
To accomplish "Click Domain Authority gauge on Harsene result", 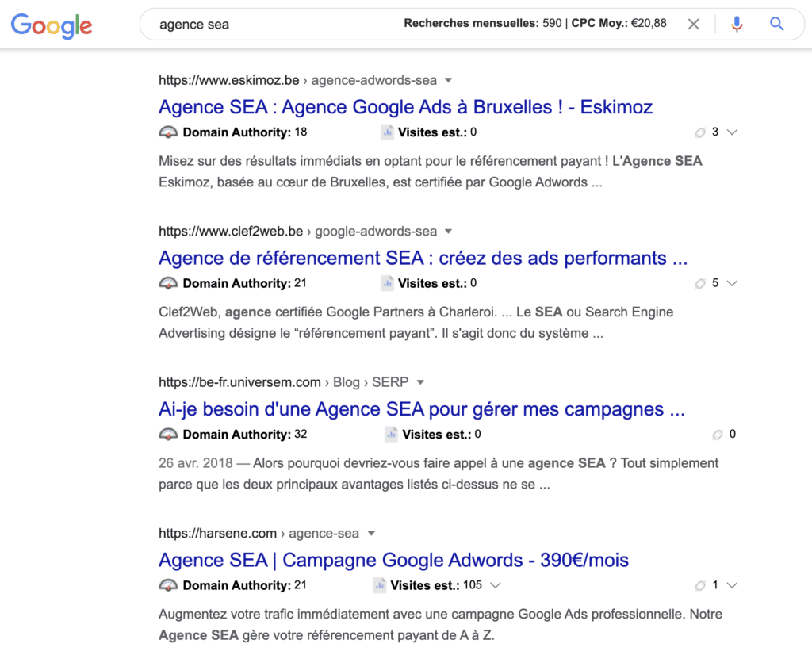I will tap(168, 585).
